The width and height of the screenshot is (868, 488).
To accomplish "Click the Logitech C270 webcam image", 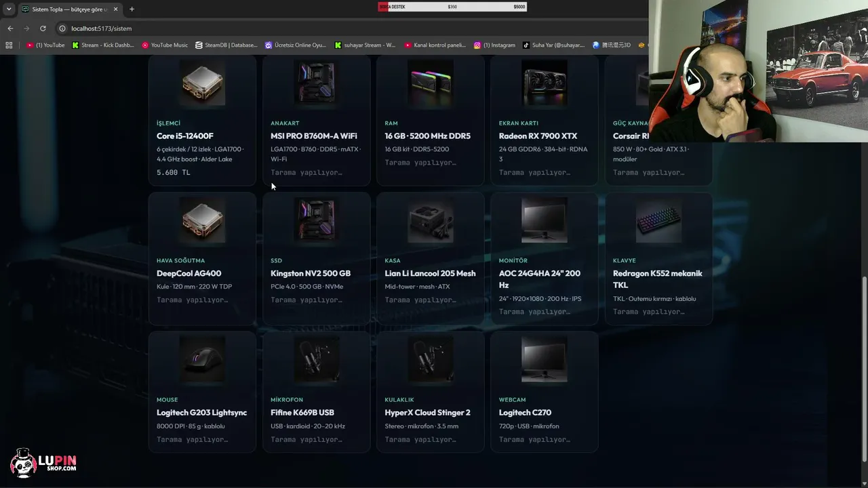I will click(545, 359).
